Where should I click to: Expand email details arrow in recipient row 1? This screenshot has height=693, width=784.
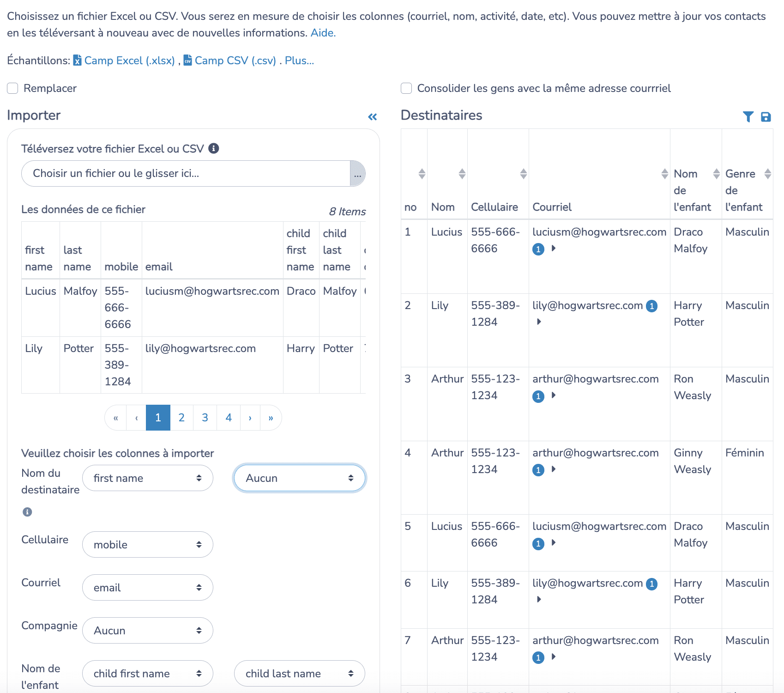click(x=553, y=249)
